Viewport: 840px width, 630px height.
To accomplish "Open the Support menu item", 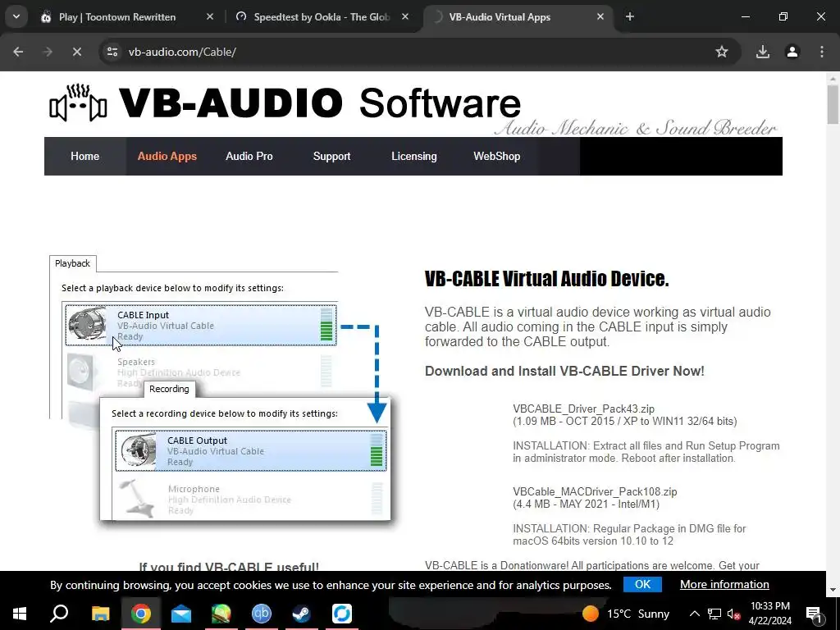I will 331,157.
